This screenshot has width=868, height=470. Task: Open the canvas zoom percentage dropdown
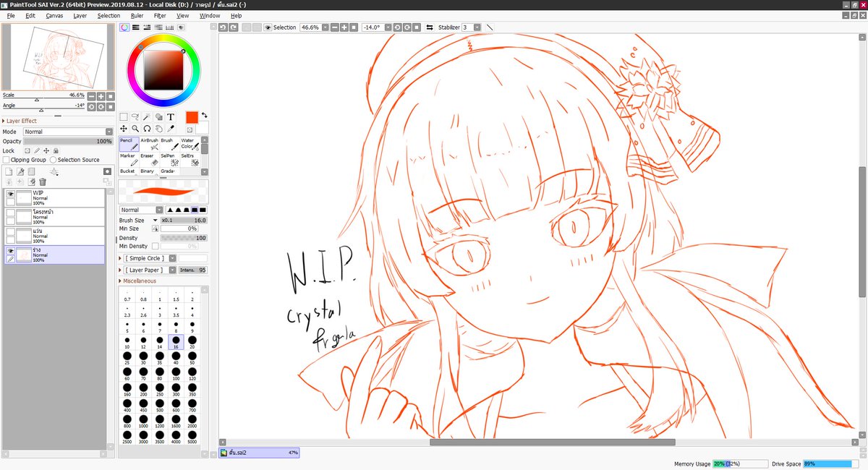tap(323, 27)
